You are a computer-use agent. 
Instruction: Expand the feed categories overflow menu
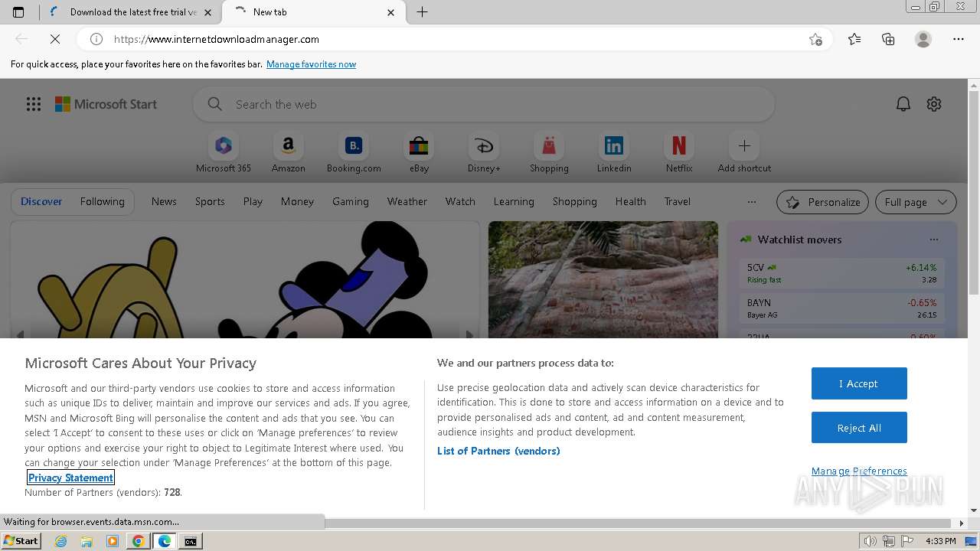(x=752, y=202)
